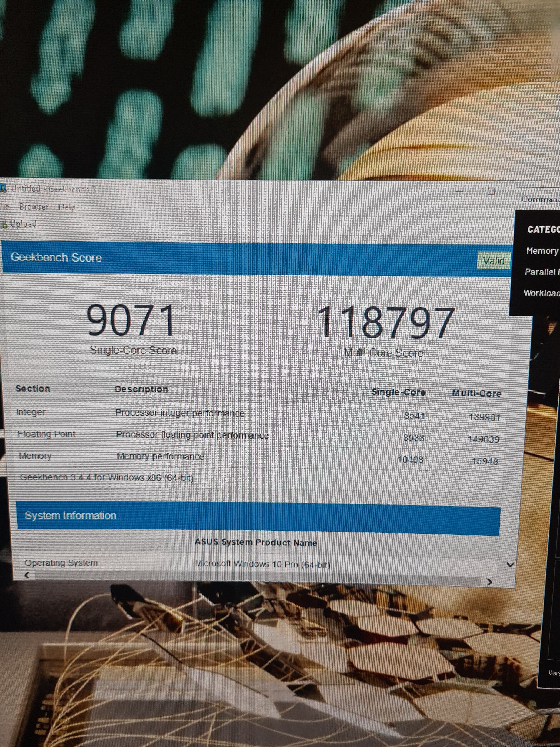This screenshot has height=747, width=560.
Task: Click the Untitled - Geekbench 3 title text
Action: (x=54, y=189)
